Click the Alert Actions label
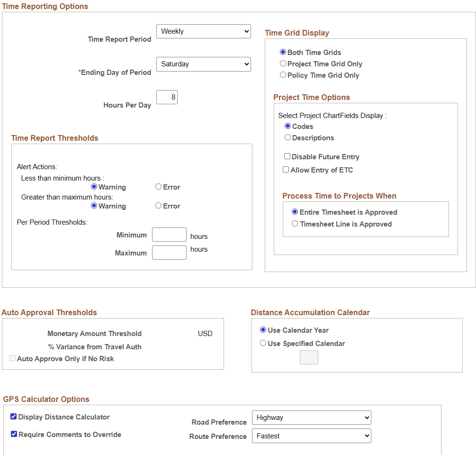Viewport: 476px width, 455px height. [x=37, y=167]
